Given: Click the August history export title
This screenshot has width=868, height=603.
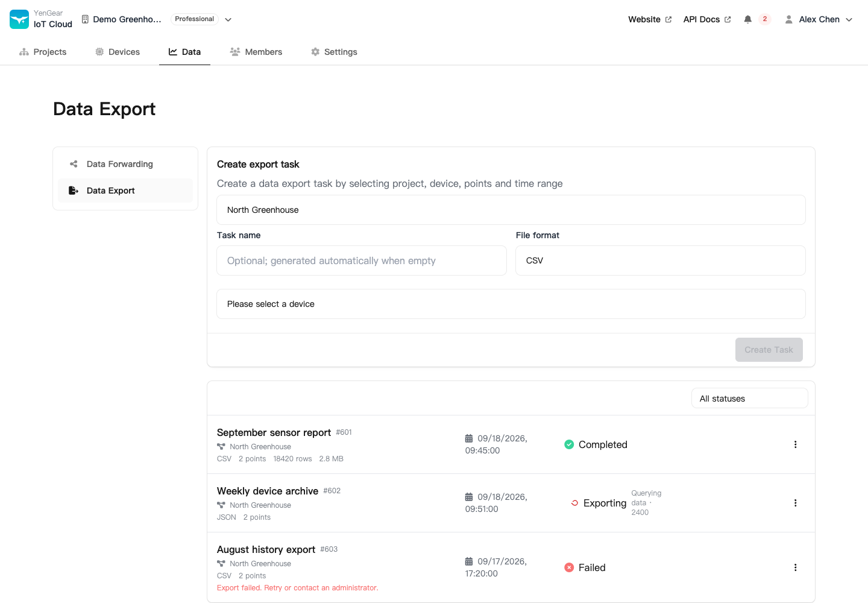Looking at the screenshot, I should coord(266,549).
